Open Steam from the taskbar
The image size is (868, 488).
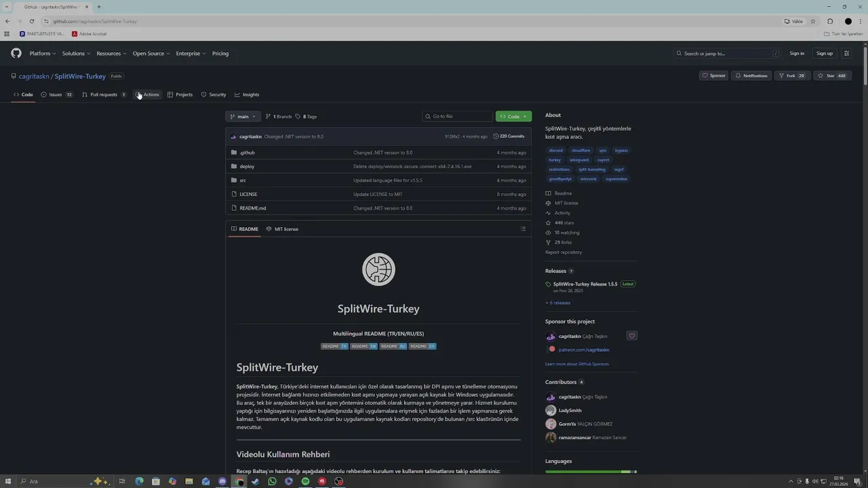tap(256, 481)
